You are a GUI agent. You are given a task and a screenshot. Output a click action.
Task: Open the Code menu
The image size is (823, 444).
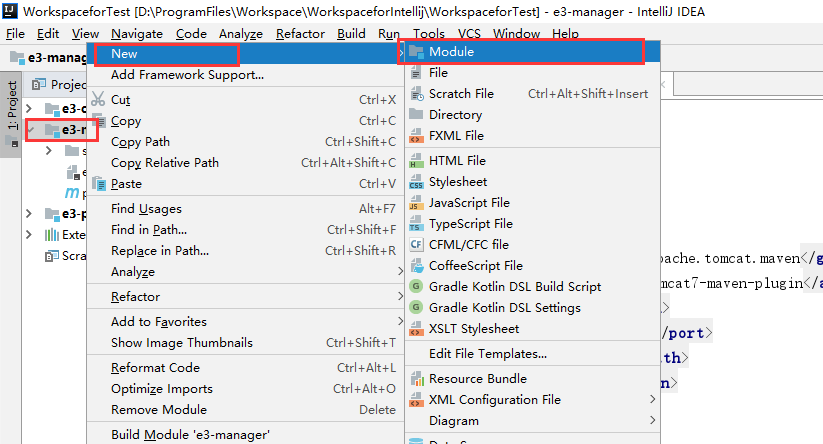tap(191, 34)
